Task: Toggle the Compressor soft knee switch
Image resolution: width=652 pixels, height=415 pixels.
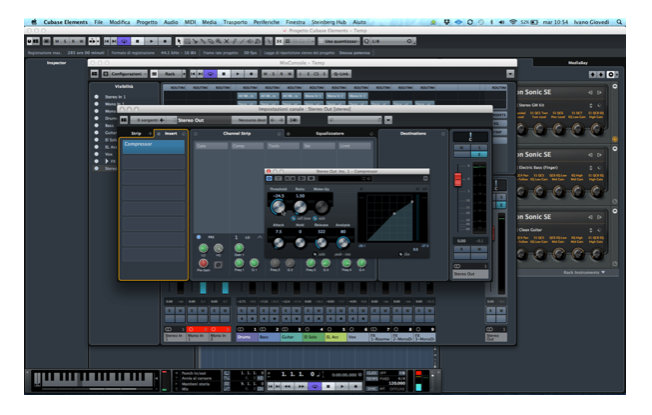Action: pyautogui.click(x=294, y=218)
